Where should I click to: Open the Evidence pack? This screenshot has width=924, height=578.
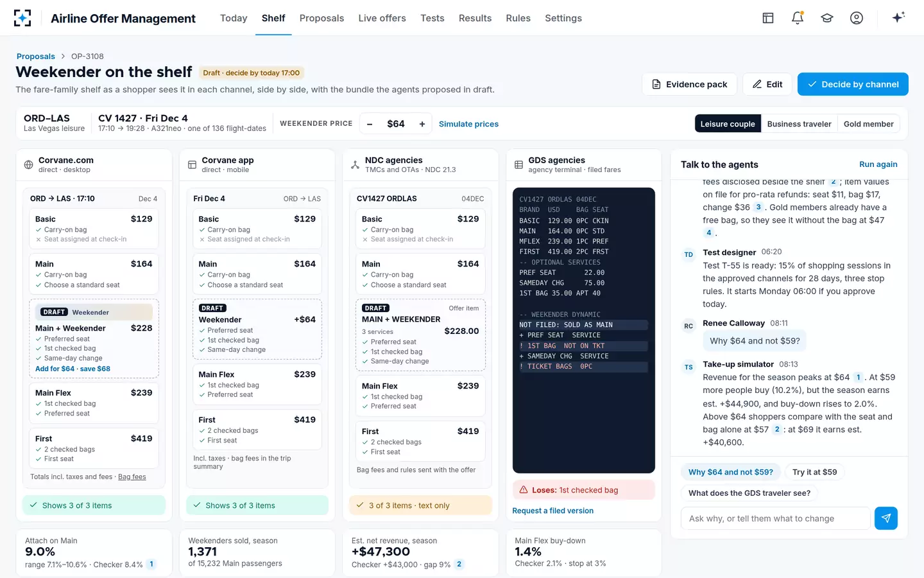tap(690, 84)
